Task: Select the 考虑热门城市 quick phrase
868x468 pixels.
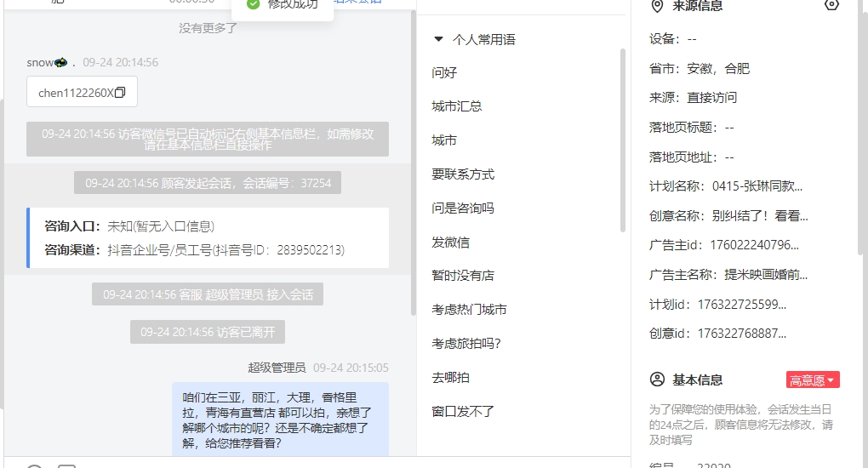Action: click(x=469, y=310)
